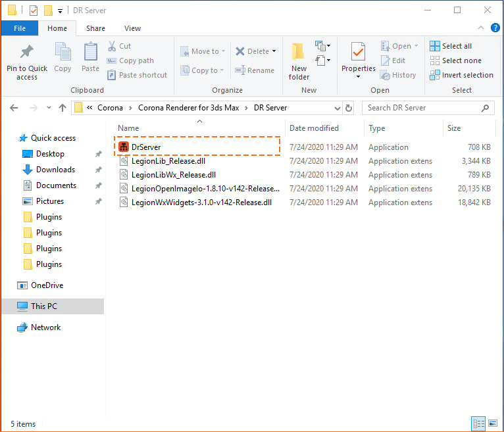504x432 pixels.
Task: Open the File menu tab
Action: point(20,28)
